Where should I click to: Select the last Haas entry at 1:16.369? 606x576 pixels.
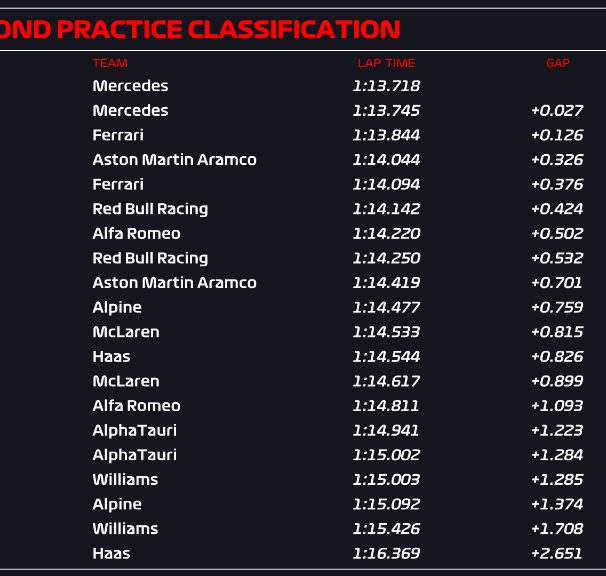pyautogui.click(x=111, y=554)
